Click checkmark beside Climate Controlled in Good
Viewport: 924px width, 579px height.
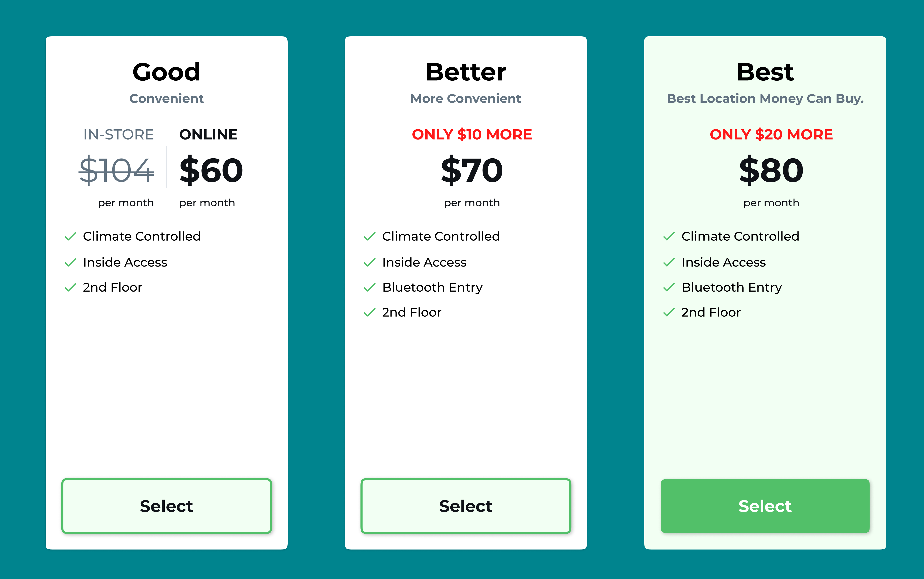click(x=70, y=237)
